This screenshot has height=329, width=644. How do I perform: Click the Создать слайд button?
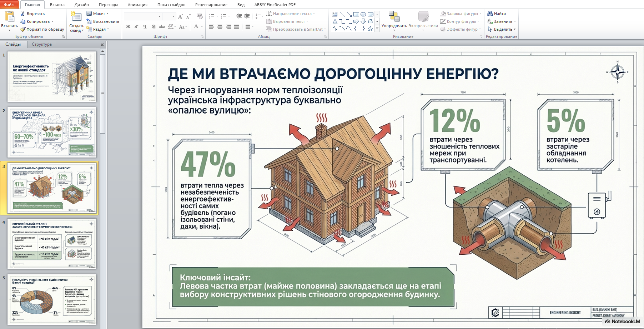[x=76, y=21]
